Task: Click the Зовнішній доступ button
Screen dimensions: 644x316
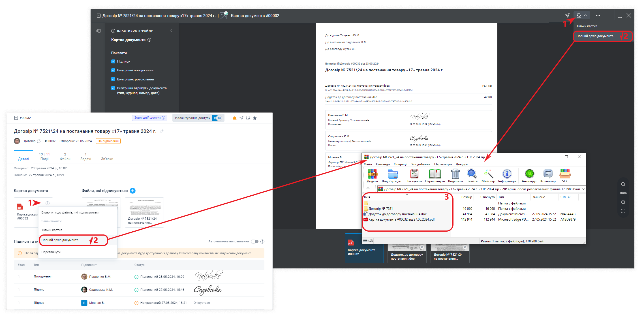Action: 149,118
